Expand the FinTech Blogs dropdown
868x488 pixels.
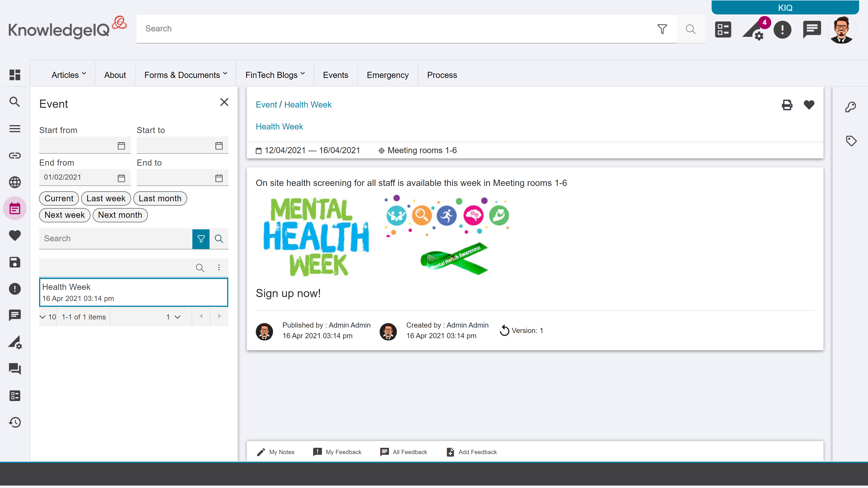(x=275, y=75)
